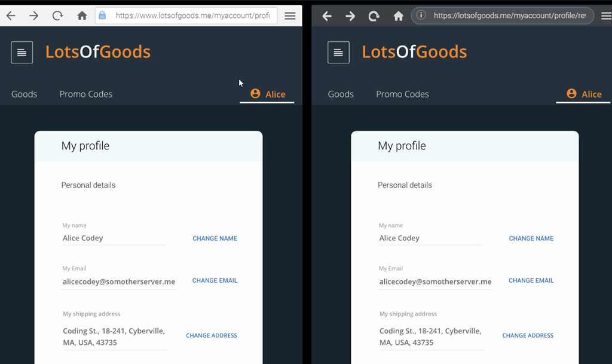612x364 pixels.
Task: Open Promo Codes in the right window
Action: click(402, 94)
